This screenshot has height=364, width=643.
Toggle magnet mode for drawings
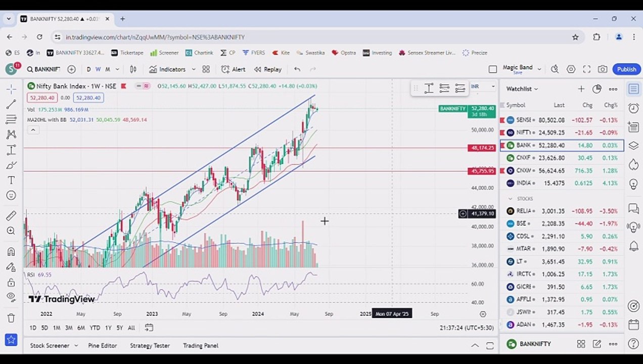click(x=11, y=252)
